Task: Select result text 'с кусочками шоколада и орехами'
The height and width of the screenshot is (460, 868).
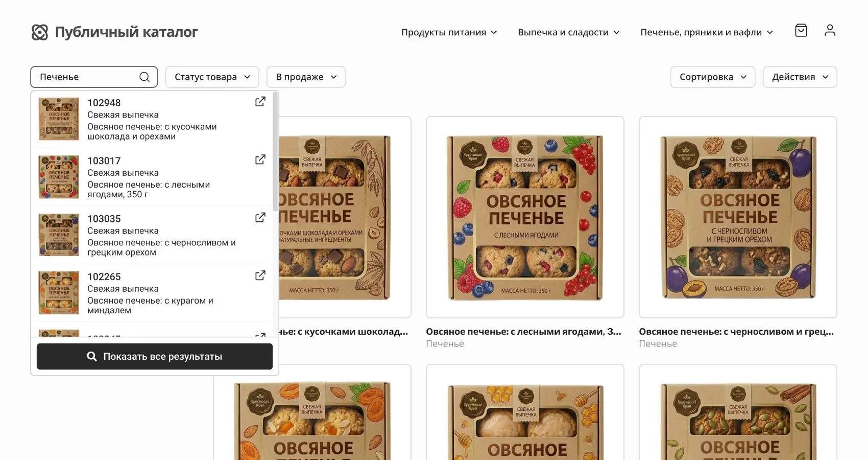Action: (152, 131)
